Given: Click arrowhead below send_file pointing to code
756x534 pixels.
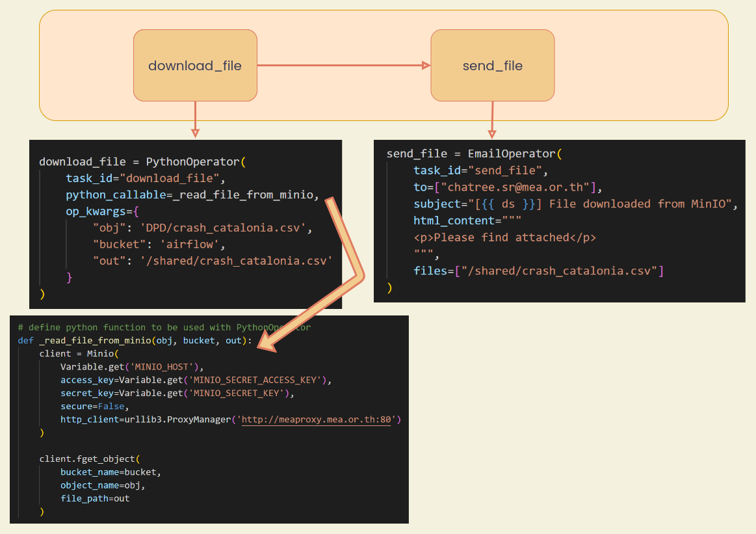Looking at the screenshot, I should [492, 133].
